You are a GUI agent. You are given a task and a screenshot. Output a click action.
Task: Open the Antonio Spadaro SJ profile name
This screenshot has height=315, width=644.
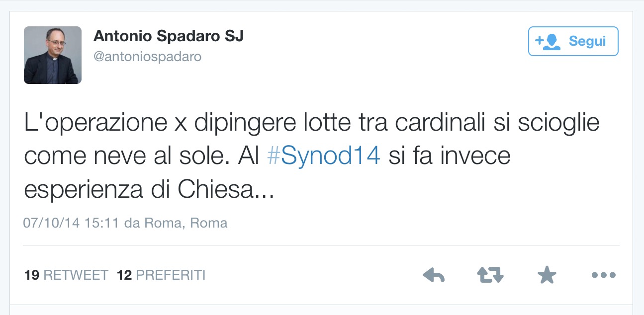(x=169, y=36)
